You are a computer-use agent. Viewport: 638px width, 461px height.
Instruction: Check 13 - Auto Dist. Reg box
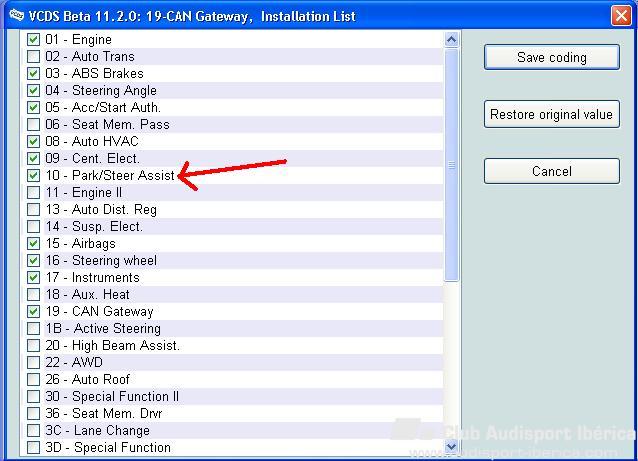coord(33,210)
